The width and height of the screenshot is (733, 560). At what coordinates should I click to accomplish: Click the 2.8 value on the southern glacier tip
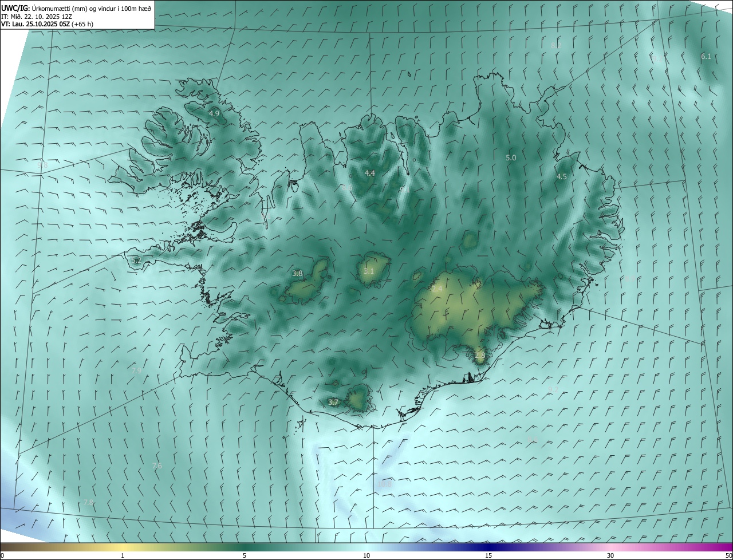tap(480, 355)
